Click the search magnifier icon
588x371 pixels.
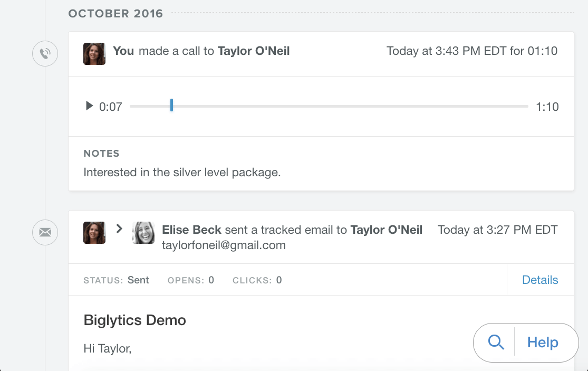[496, 343]
